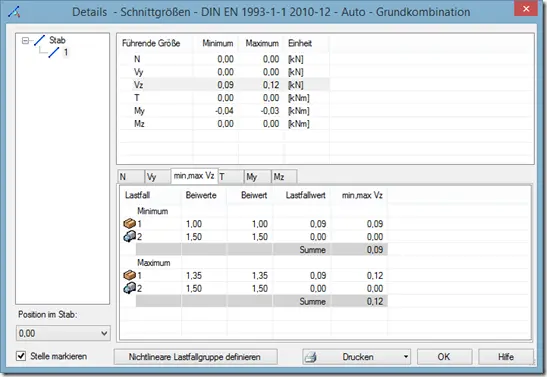
Task: Toggle the Stelle markieren checkbox
Action: pos(21,356)
